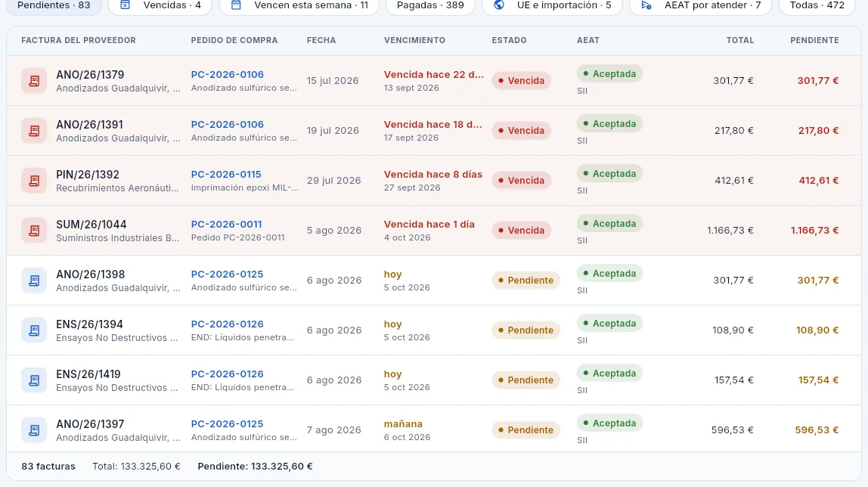The image size is (868, 487).
Task: Click the invoice icon for SUM/26/1044
Action: pyautogui.click(x=34, y=230)
